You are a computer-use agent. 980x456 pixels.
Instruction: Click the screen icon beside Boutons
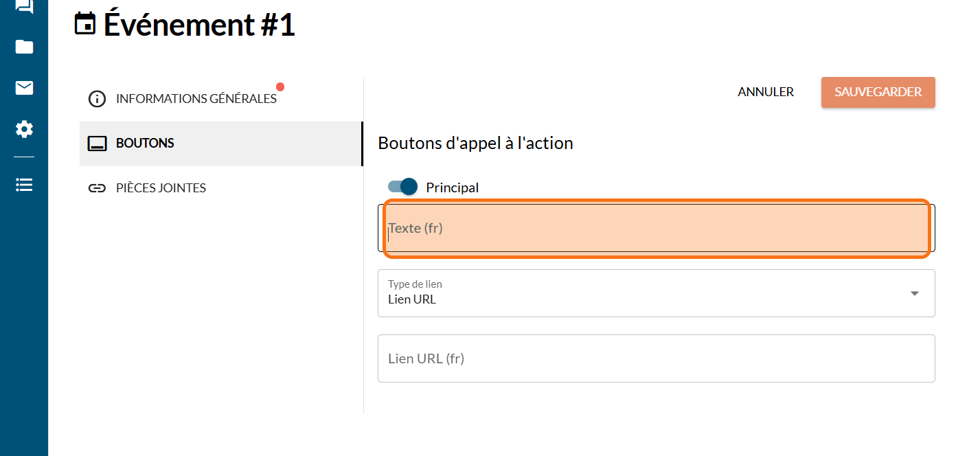pyautogui.click(x=98, y=144)
